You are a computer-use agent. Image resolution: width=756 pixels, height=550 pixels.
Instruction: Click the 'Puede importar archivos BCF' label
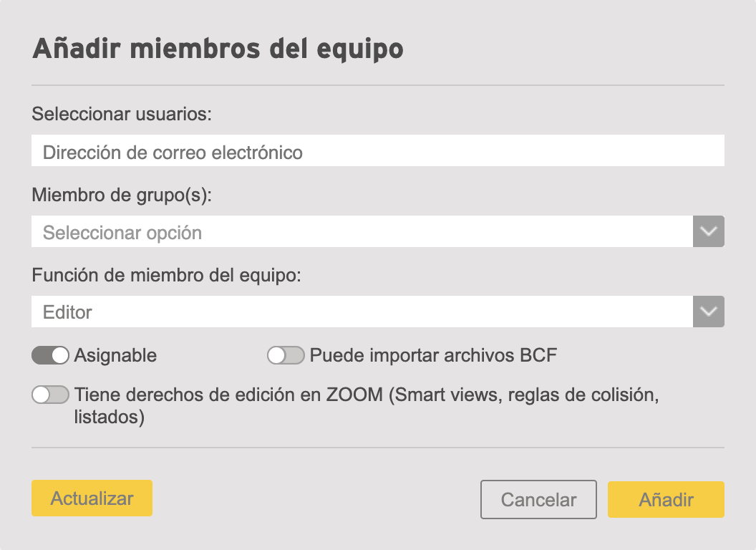[433, 356]
